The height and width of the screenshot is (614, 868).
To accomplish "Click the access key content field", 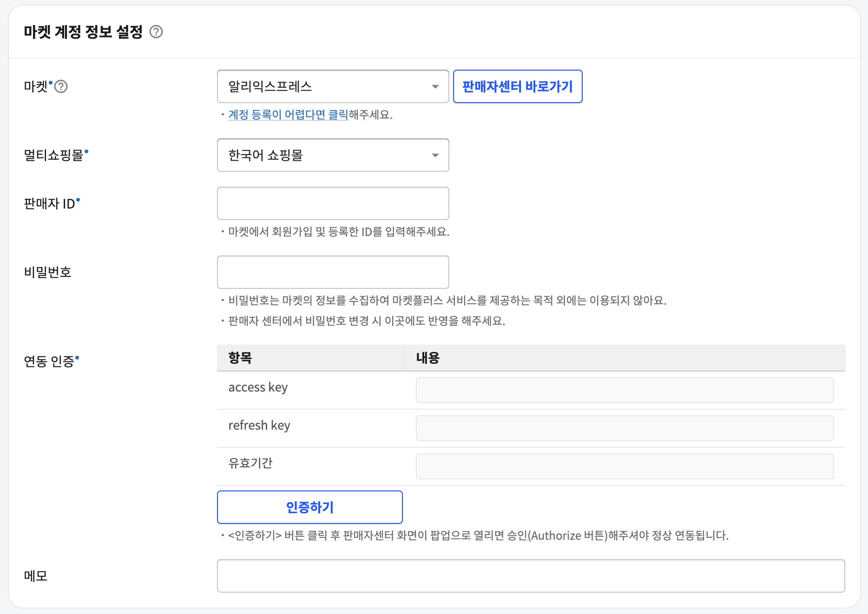I will [x=625, y=390].
